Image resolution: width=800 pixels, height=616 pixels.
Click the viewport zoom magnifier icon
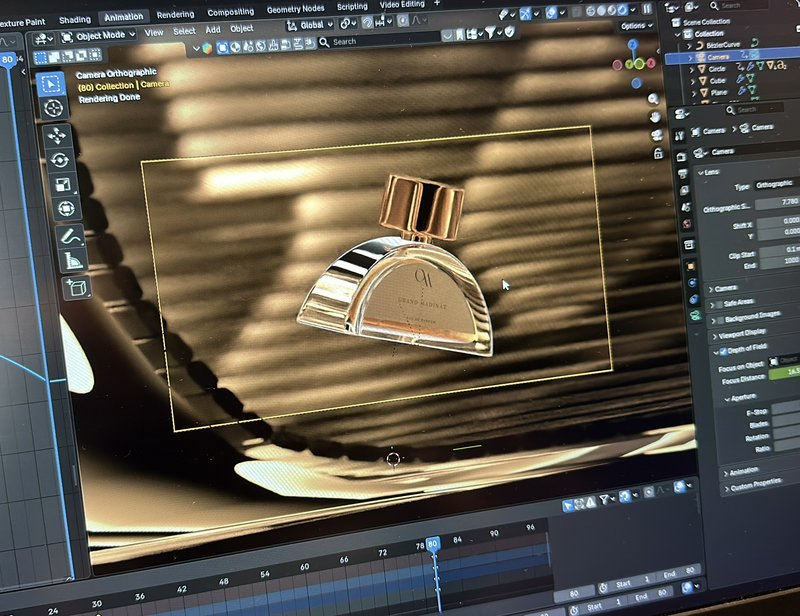[x=653, y=99]
